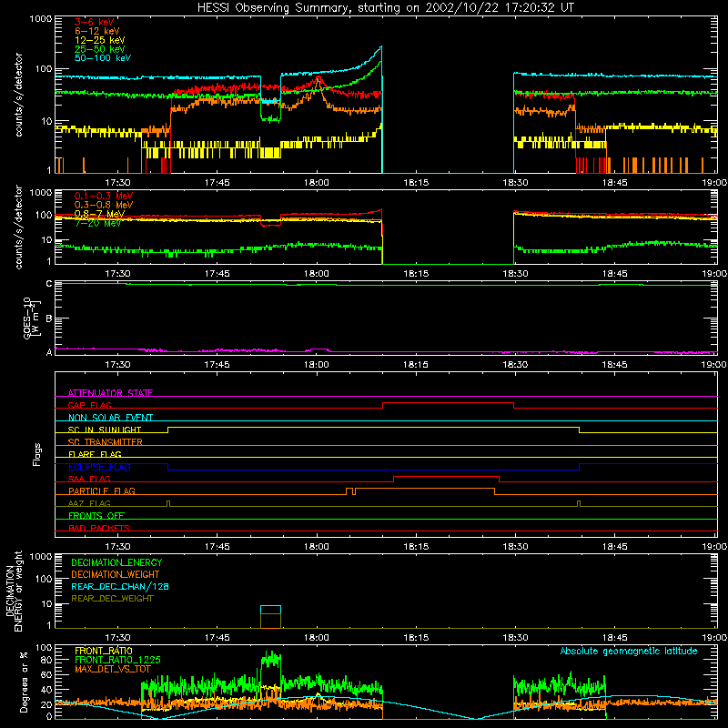Click the "DECIMATION_WEIGHT" legend label
Screen dimensions: 728x728
click(116, 574)
